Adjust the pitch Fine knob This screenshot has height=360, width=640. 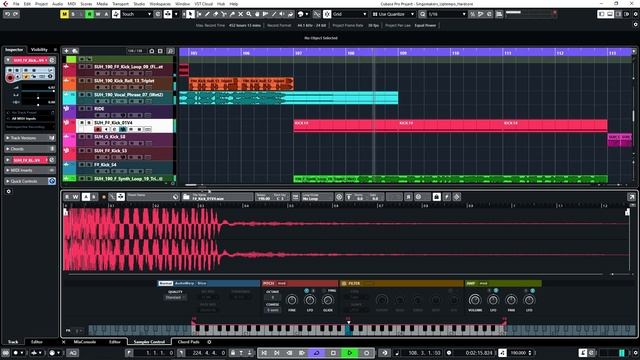coord(292,301)
